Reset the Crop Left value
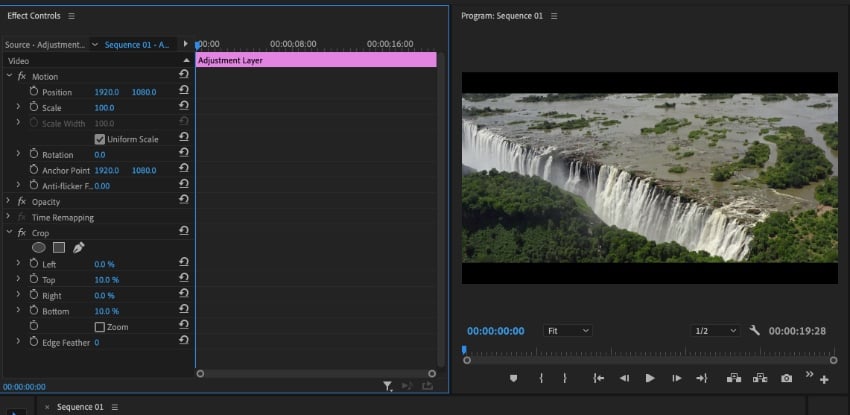This screenshot has height=415, width=850. tap(184, 262)
